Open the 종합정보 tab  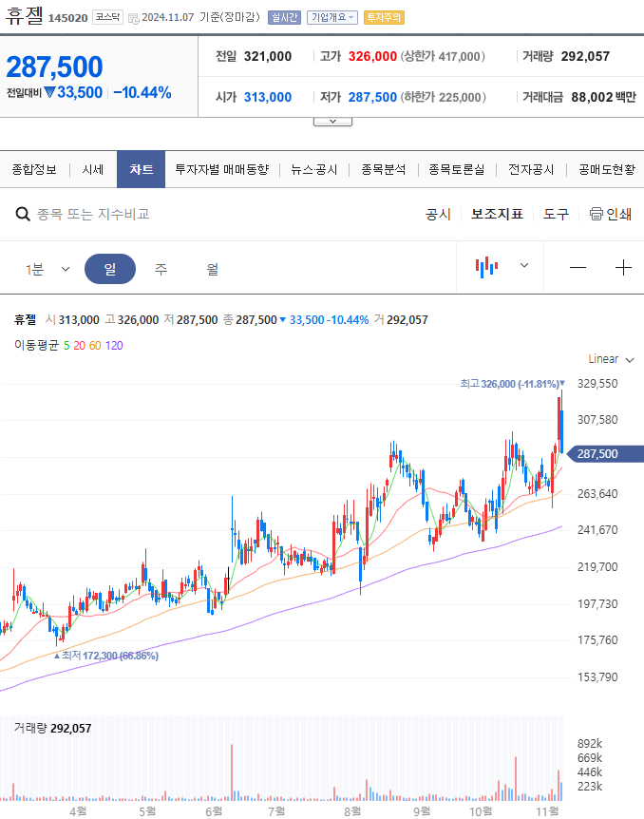(x=34, y=169)
